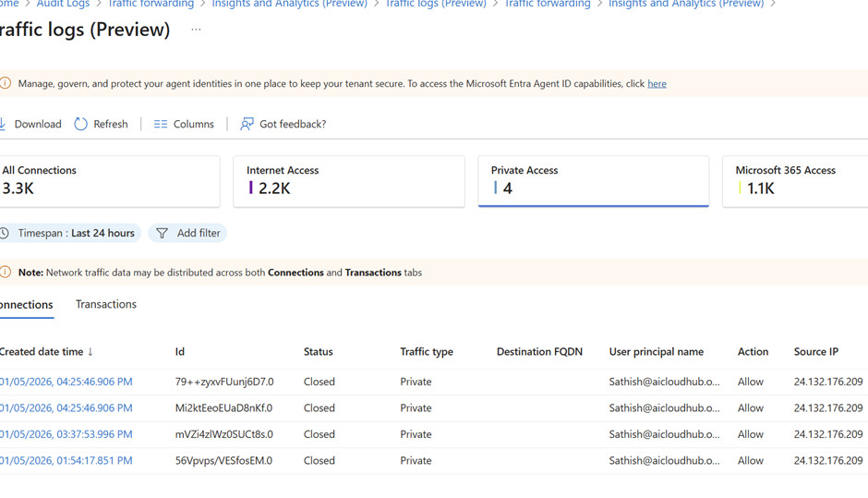Select the Private Access summary card
This screenshot has height=498, width=868.
[593, 181]
